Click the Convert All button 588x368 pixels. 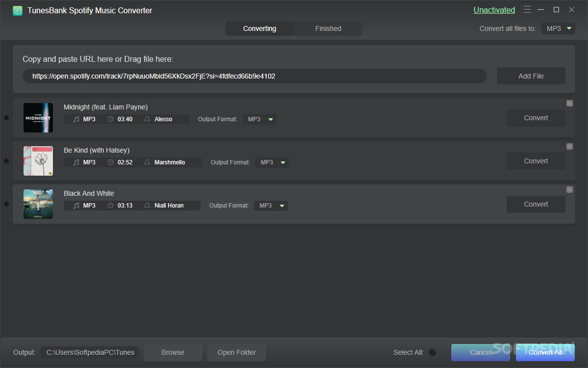click(545, 352)
